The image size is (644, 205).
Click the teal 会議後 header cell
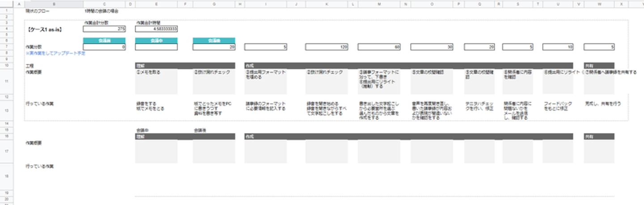(x=214, y=41)
